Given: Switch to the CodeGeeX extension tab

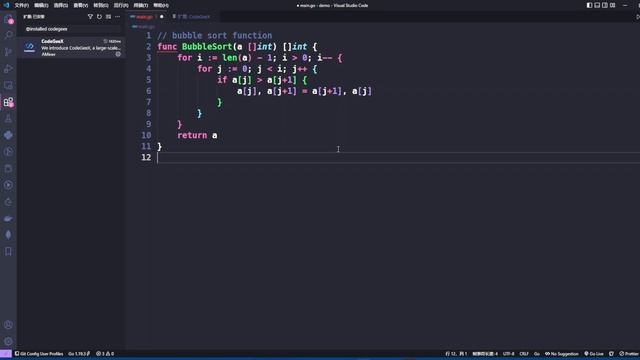Looking at the screenshot, I should point(193,17).
